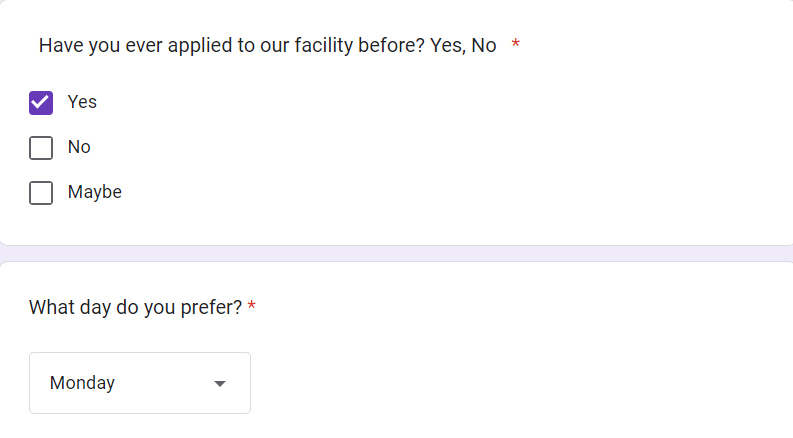Uncheck the Yes checkbox

[x=41, y=102]
